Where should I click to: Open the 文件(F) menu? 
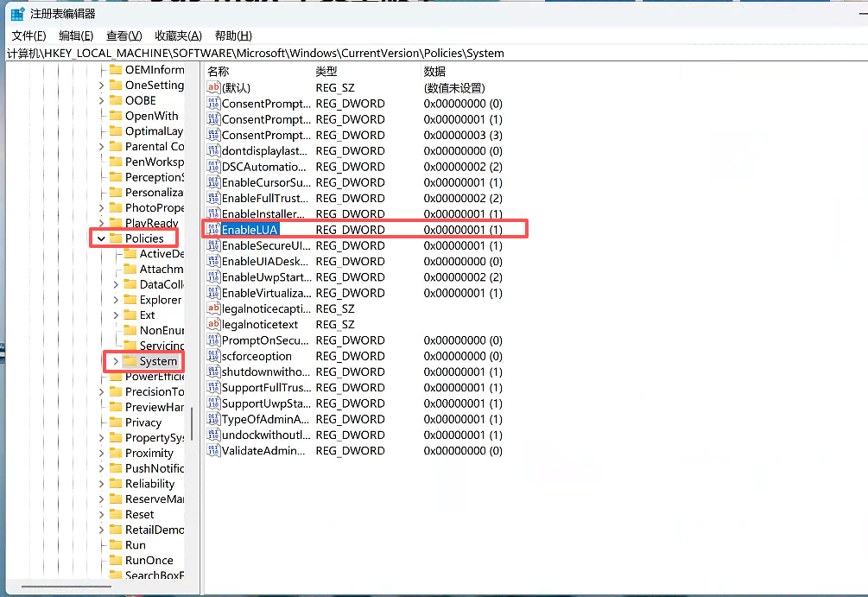click(x=29, y=35)
